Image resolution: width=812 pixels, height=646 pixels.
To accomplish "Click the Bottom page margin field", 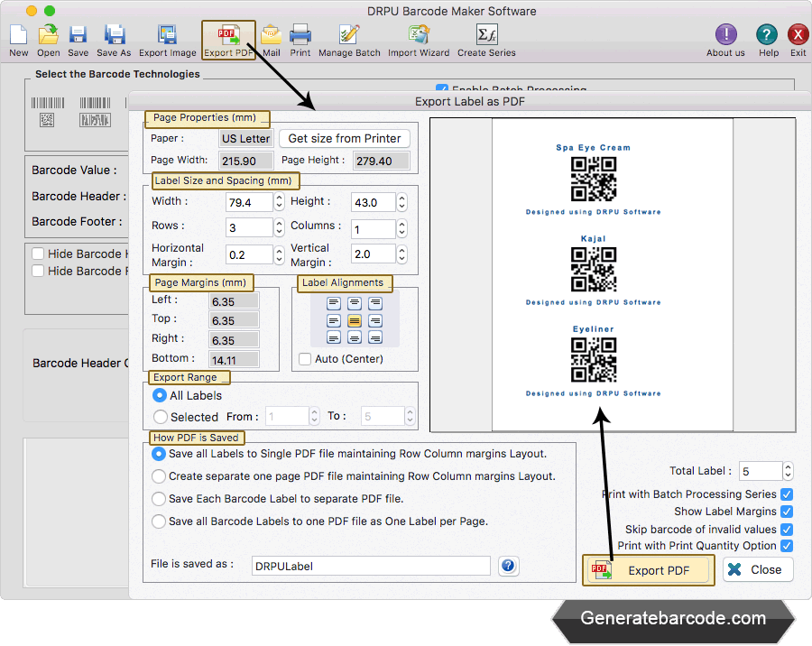I will pyautogui.click(x=234, y=360).
